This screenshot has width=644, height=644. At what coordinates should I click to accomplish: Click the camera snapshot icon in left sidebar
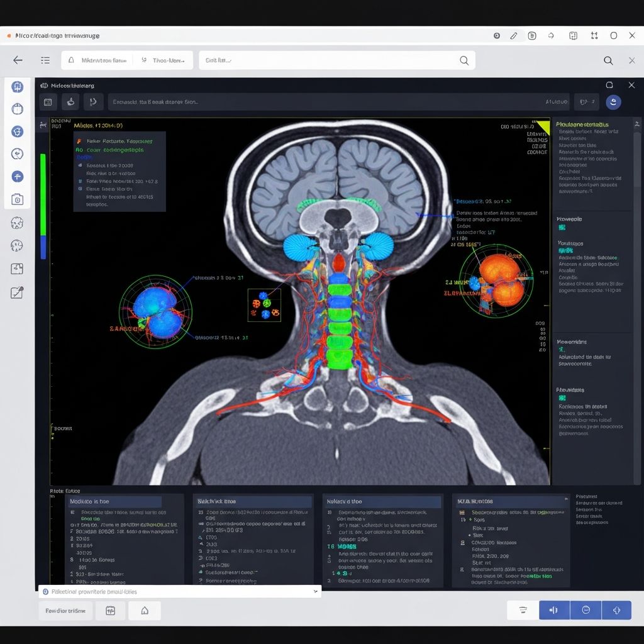[18, 199]
